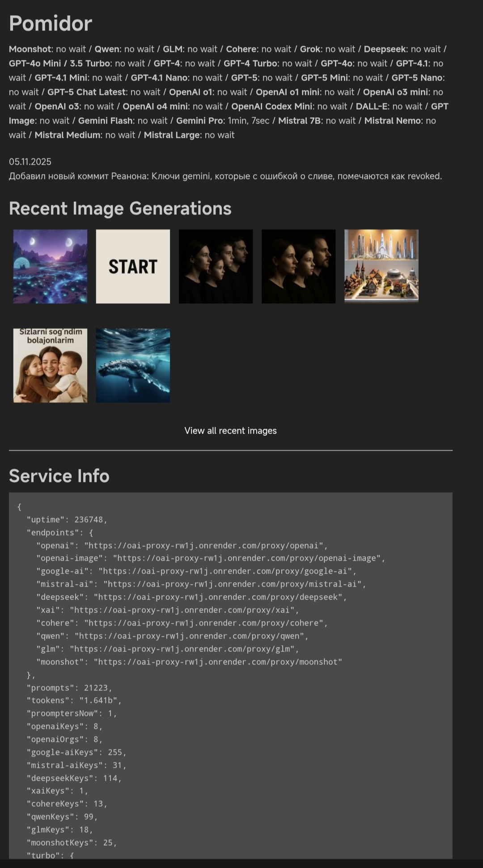Open the humpback whale underwater thumbnail
This screenshot has width=483, height=868.
click(x=133, y=366)
